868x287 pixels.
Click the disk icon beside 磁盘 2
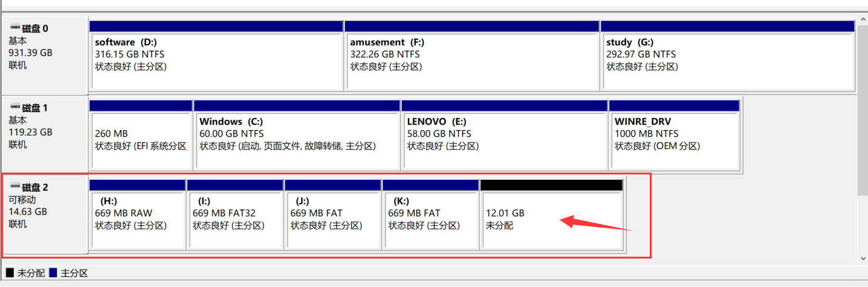click(x=15, y=186)
